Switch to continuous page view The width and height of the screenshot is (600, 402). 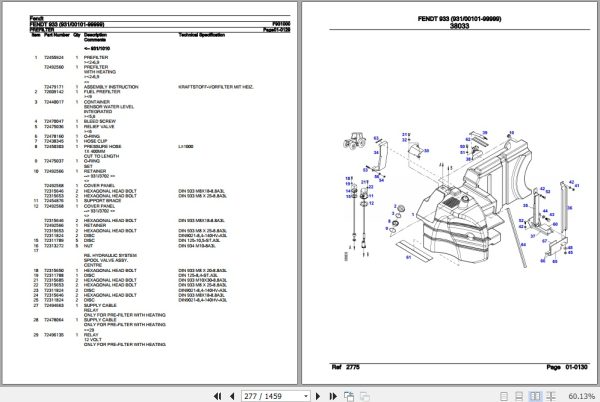click(519, 396)
